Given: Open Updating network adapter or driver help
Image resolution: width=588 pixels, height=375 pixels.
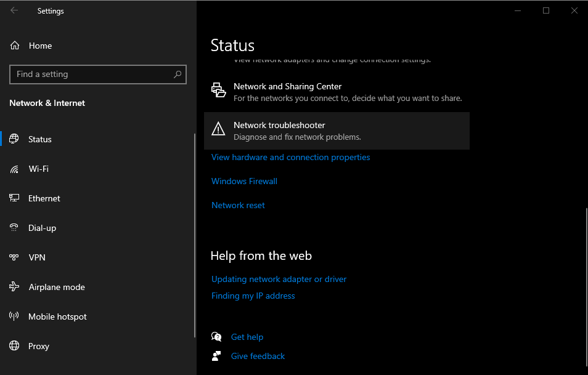Looking at the screenshot, I should point(279,279).
